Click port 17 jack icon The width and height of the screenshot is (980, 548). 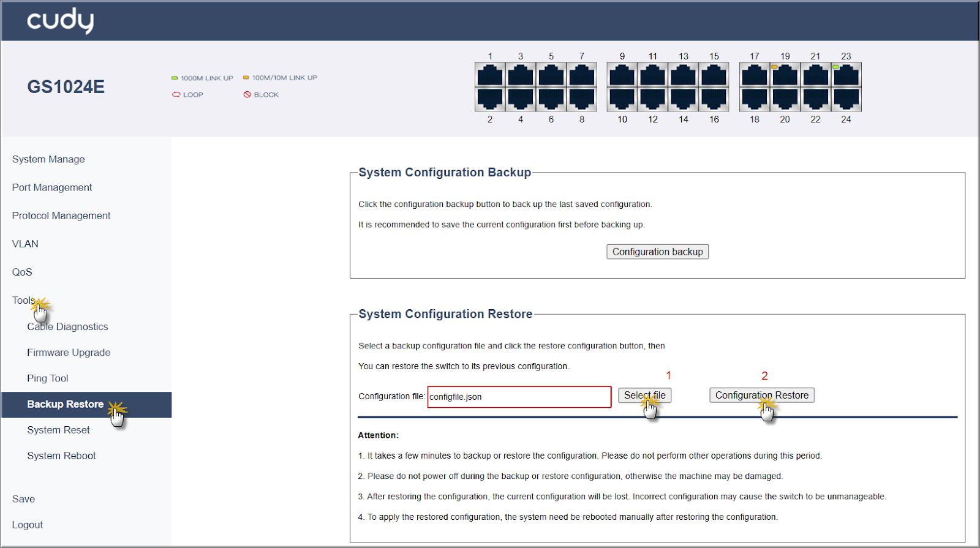(755, 75)
